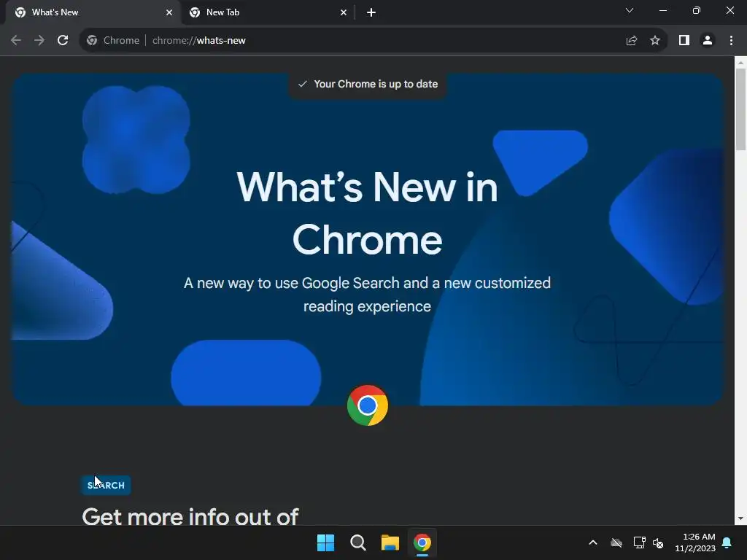This screenshot has width=747, height=560.
Task: Click the scrollbar down arrow
Action: [740, 518]
